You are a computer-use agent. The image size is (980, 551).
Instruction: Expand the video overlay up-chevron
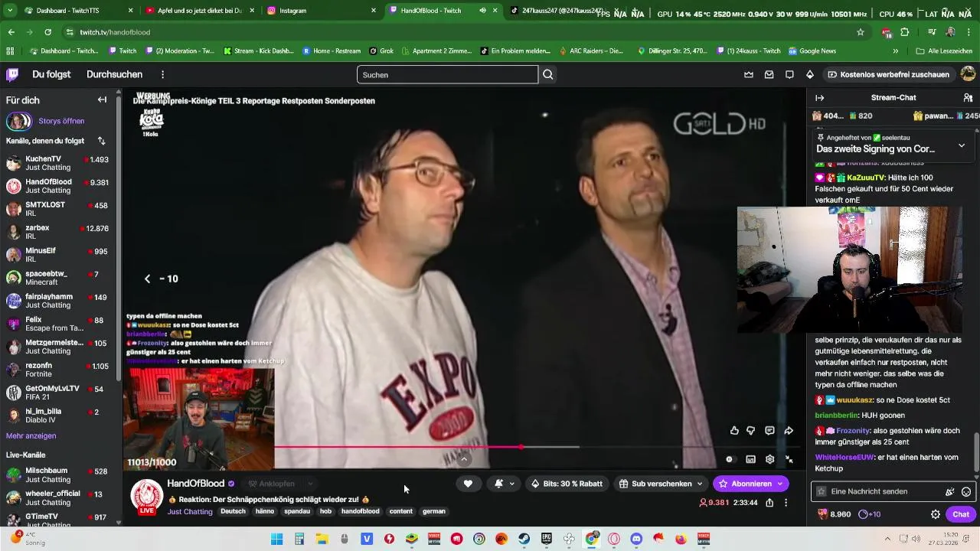pos(464,459)
